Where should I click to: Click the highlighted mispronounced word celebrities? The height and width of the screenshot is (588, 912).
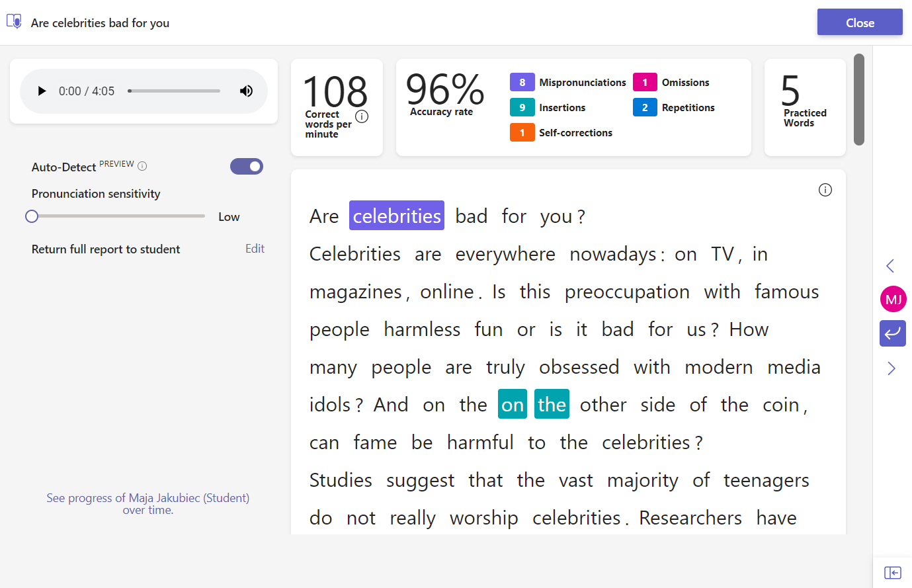click(397, 216)
